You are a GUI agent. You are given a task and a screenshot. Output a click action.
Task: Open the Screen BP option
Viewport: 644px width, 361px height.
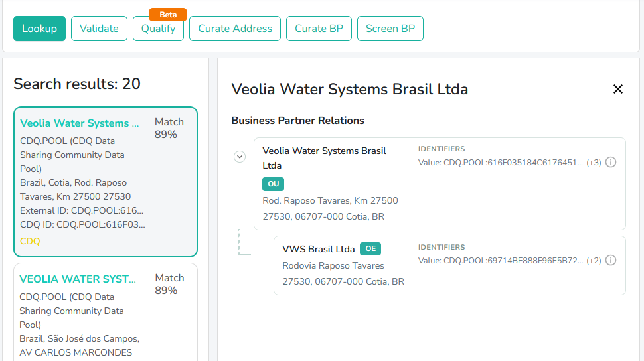[390, 29]
